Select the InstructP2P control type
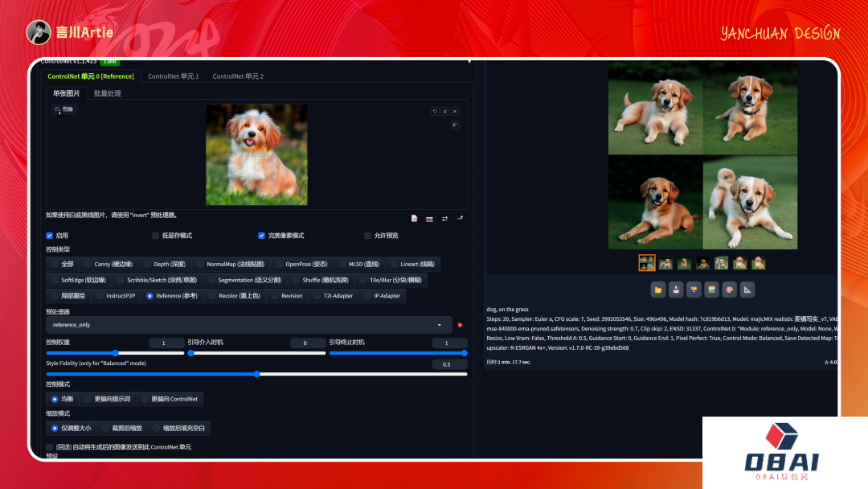The width and height of the screenshot is (868, 489). point(116,296)
